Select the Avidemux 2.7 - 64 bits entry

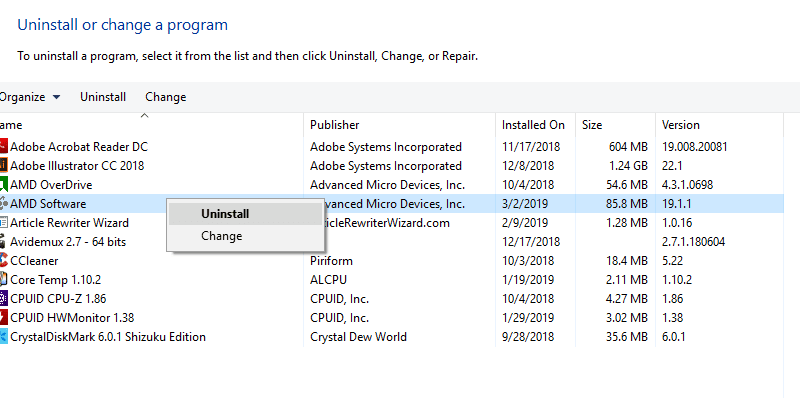tap(68, 242)
